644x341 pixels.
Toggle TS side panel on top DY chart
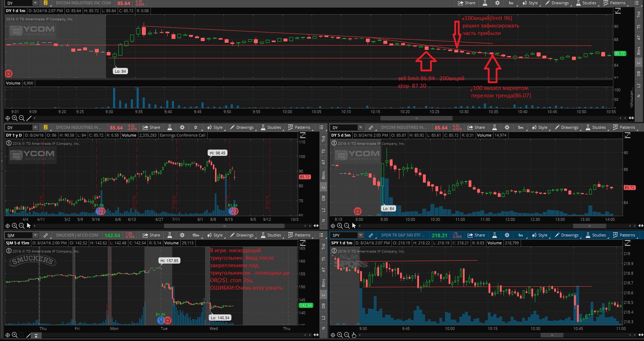[x=639, y=27]
